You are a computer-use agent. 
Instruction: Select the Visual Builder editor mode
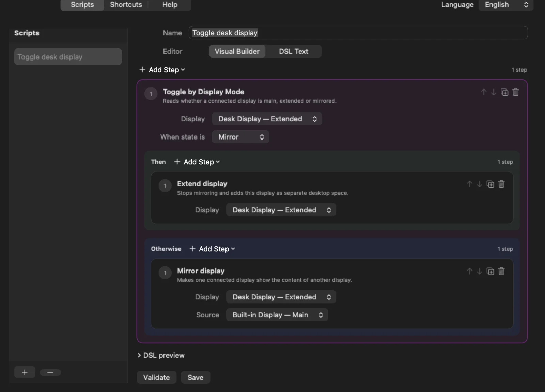237,51
